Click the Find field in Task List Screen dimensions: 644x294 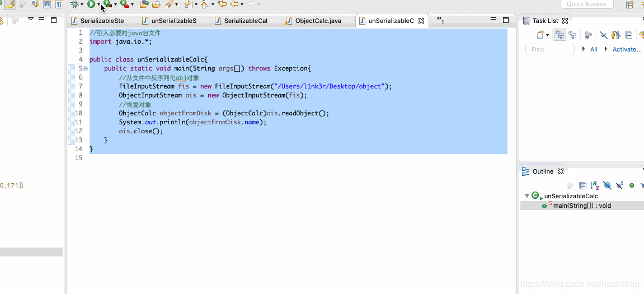550,49
